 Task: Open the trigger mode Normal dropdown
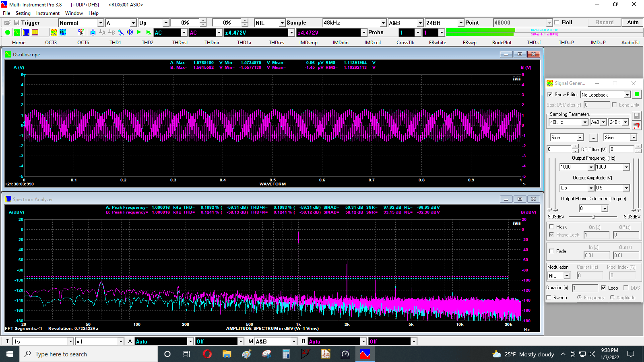(101, 23)
